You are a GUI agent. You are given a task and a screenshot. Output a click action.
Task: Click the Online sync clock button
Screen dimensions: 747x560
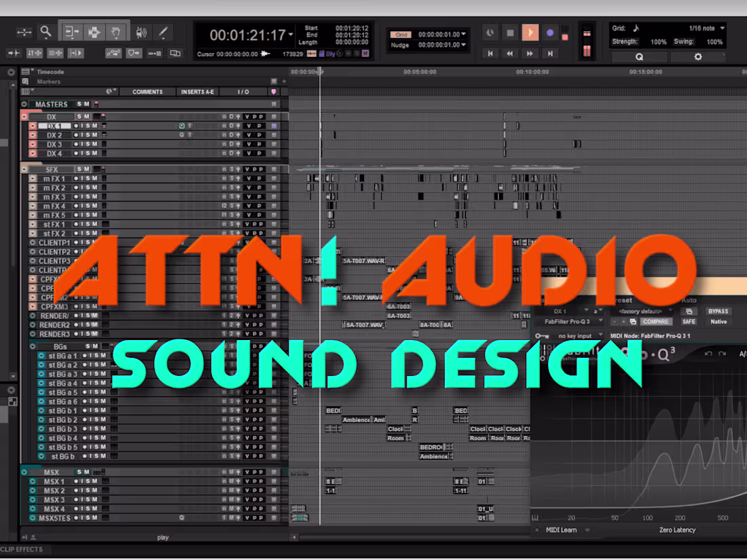pos(490,33)
